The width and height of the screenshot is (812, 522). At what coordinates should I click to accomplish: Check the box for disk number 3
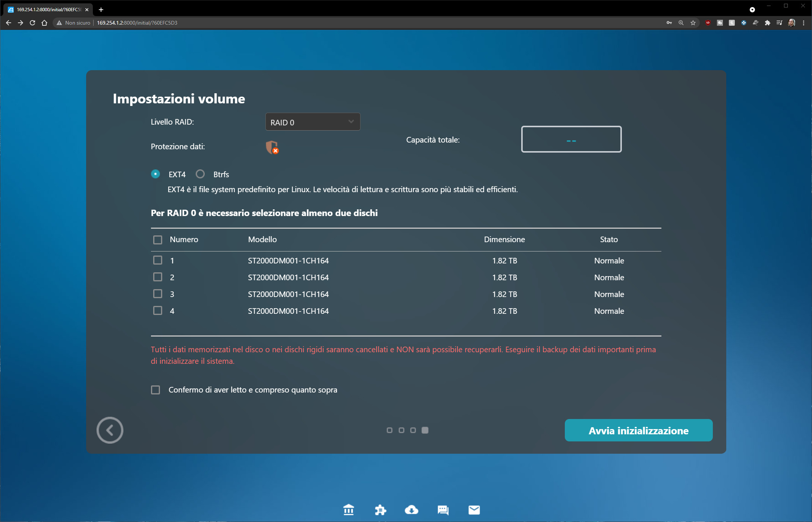pyautogui.click(x=158, y=294)
